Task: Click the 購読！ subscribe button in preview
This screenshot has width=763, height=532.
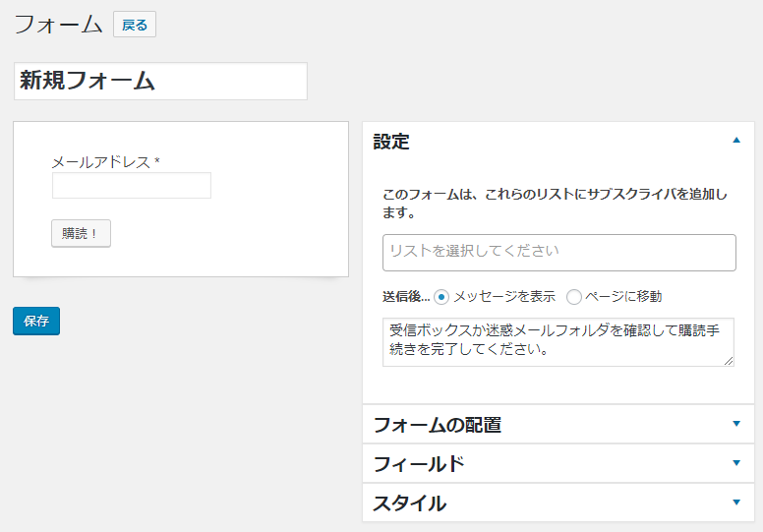Action: (x=81, y=234)
